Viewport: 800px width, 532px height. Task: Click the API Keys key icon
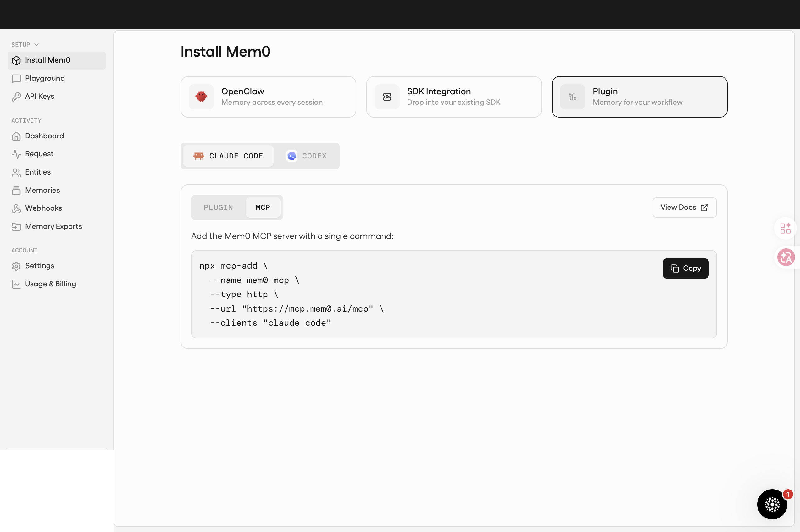point(16,97)
